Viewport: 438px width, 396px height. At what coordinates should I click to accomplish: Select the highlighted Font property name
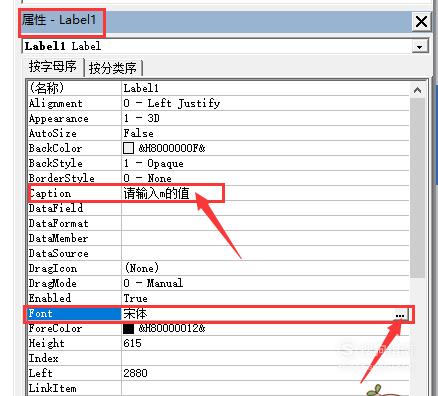tap(40, 313)
